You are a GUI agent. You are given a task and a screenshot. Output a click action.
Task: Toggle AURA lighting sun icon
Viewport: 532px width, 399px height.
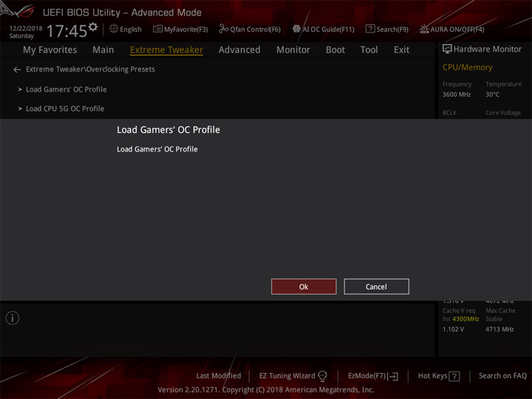click(424, 29)
